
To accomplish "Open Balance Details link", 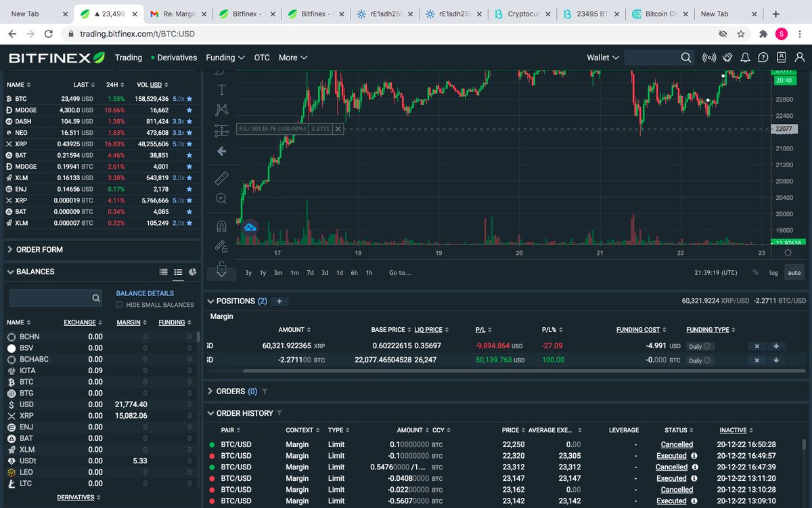I will pyautogui.click(x=145, y=293).
